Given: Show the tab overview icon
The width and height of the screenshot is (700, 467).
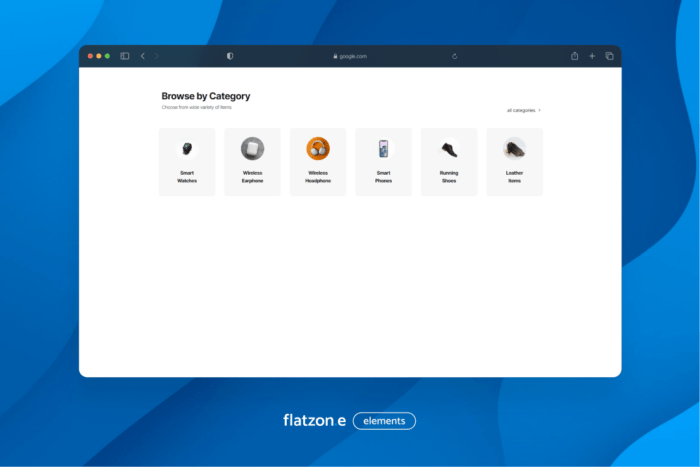Looking at the screenshot, I should point(609,56).
